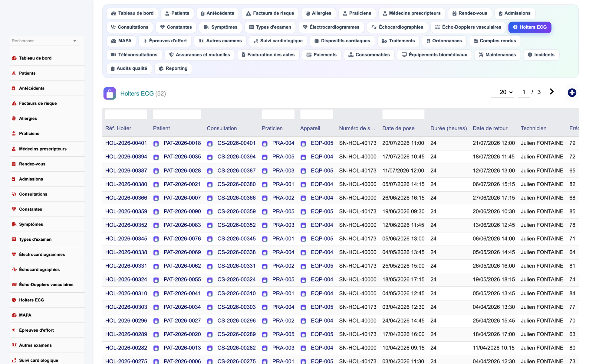Image resolution: width=589 pixels, height=364 pixels.
Task: Click the Patients icon in sidebar
Action: coord(14,73)
